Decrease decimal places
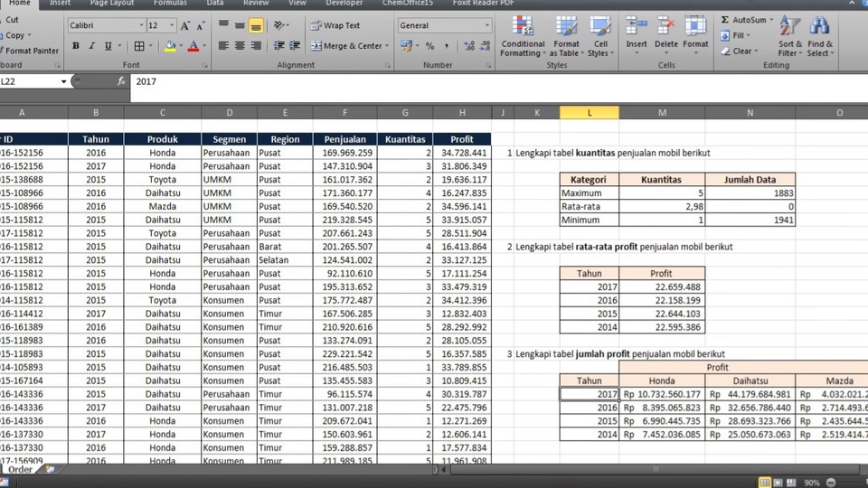 tap(485, 46)
